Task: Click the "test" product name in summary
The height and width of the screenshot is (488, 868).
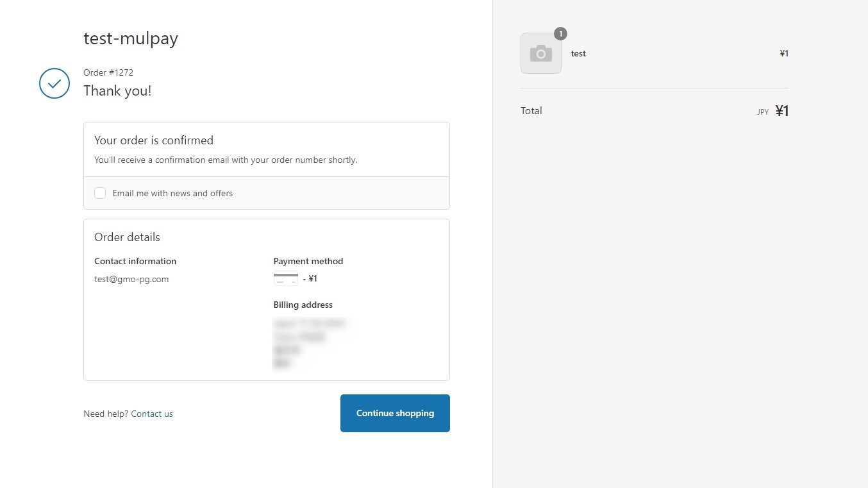Action: (578, 54)
